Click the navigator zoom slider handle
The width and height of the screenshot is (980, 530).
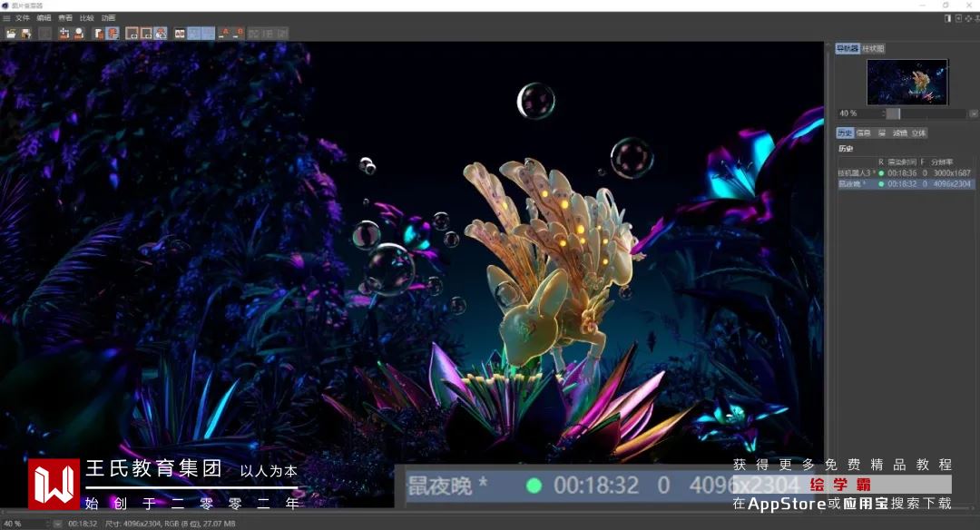pyautogui.click(x=893, y=113)
